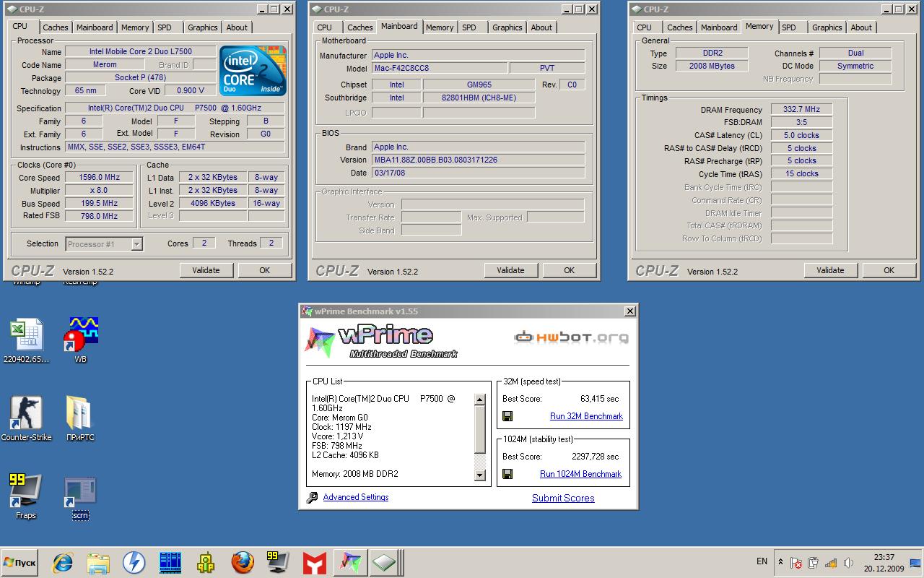Launch Firefox from the taskbar
Viewport: 924px width, 578px height.
coord(243,563)
